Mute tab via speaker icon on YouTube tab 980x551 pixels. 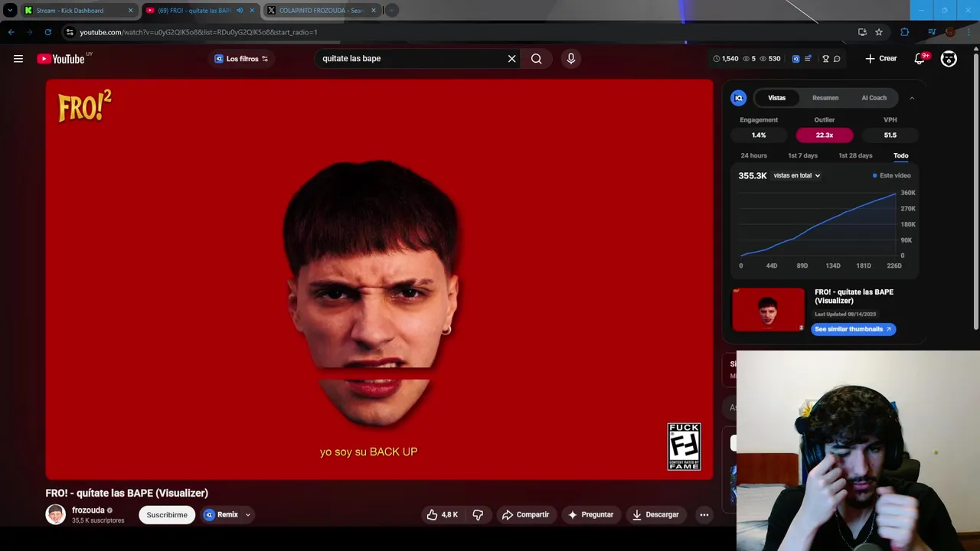(240, 11)
